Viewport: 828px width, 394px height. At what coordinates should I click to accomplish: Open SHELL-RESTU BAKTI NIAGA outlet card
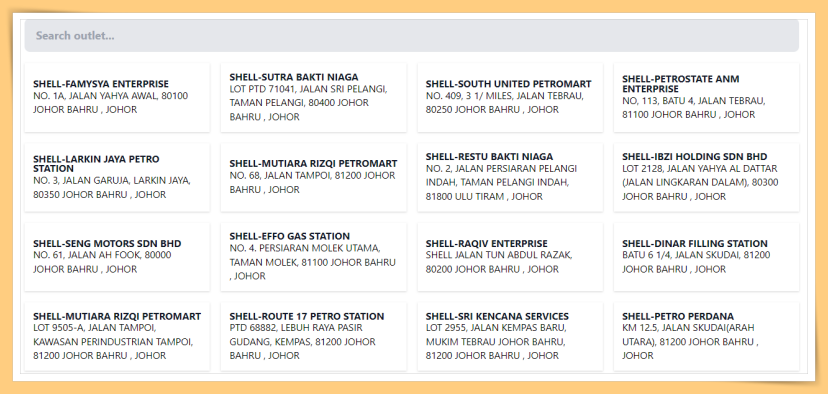(x=510, y=177)
